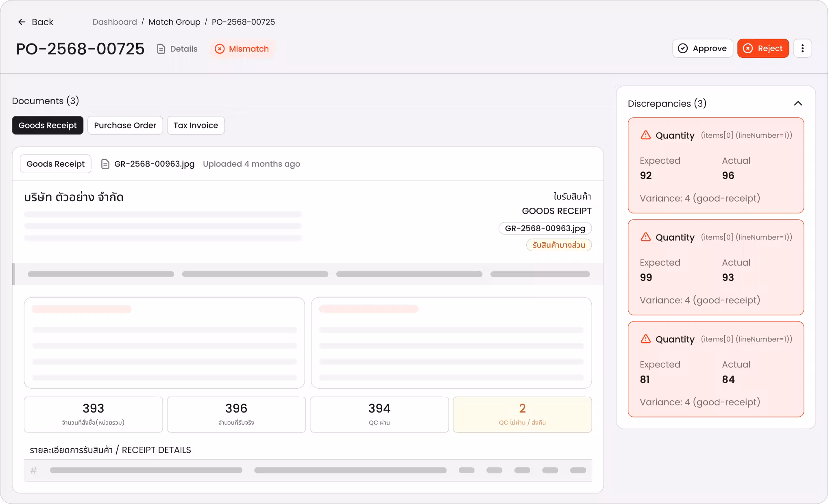Click warning icon on 81/84 discrepancy

pyautogui.click(x=646, y=339)
